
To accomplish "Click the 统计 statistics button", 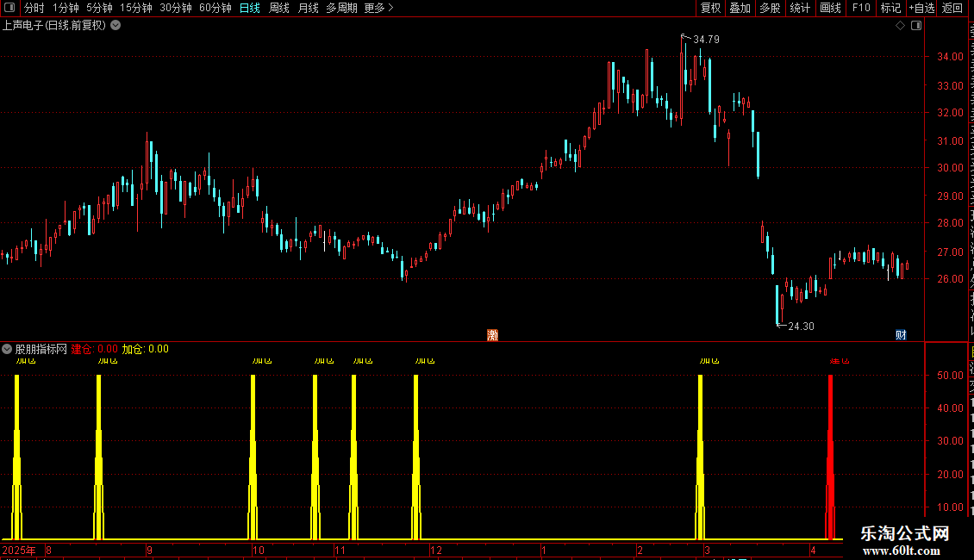I will pos(800,8).
